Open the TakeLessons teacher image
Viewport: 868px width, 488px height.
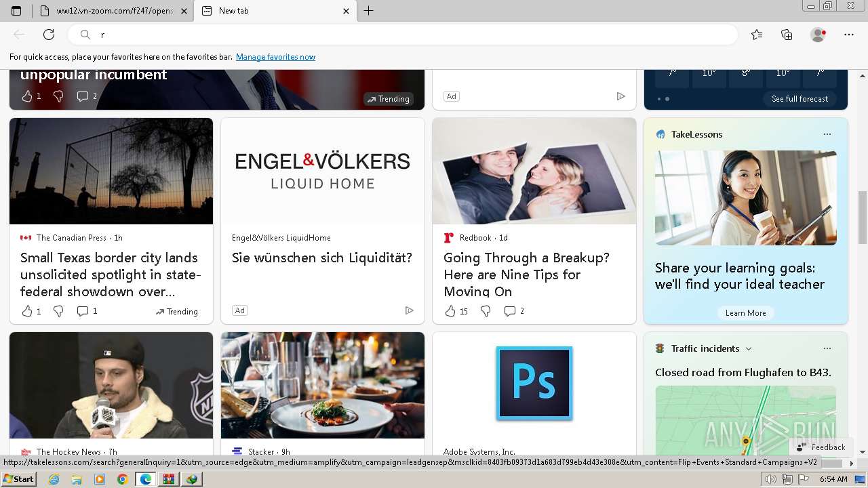(746, 198)
